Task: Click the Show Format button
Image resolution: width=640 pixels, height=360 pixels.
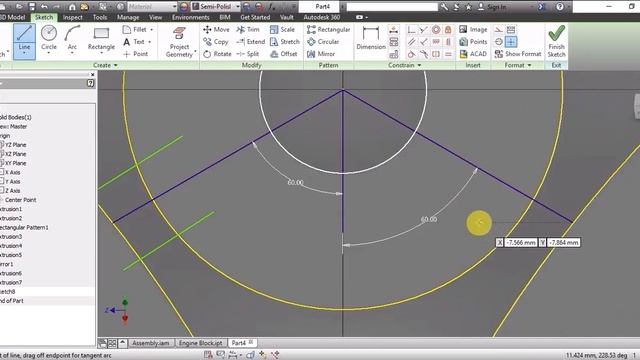Action: (x=518, y=54)
